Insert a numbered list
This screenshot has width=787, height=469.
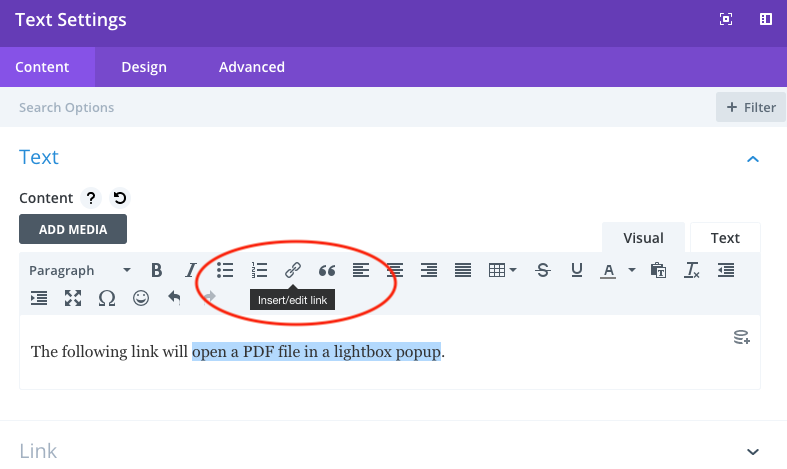[259, 270]
